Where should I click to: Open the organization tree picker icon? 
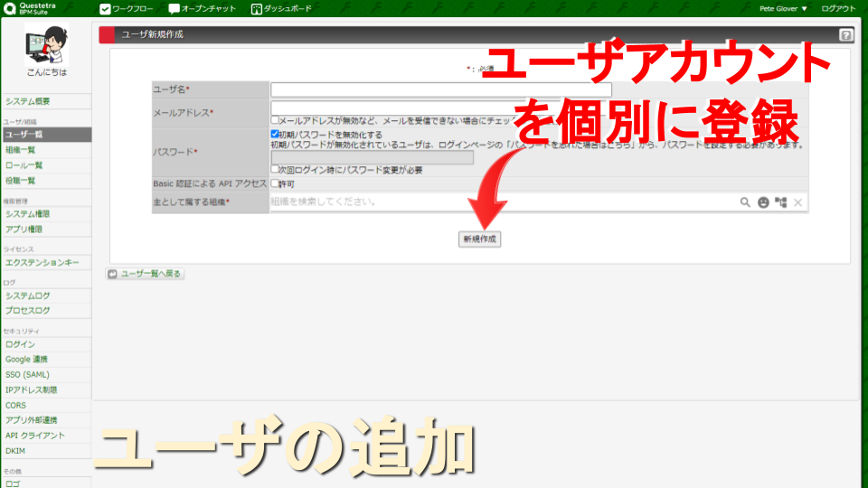click(x=780, y=202)
